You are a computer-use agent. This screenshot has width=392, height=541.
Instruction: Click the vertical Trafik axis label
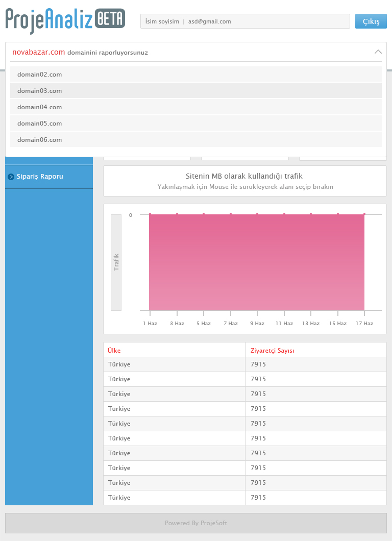pyautogui.click(x=116, y=262)
